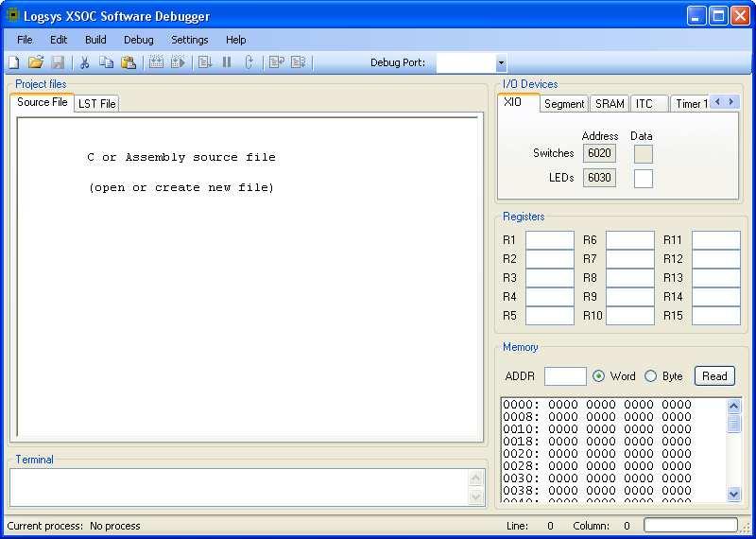Click the Paste clipboard icon
756x539 pixels.
coord(129,62)
